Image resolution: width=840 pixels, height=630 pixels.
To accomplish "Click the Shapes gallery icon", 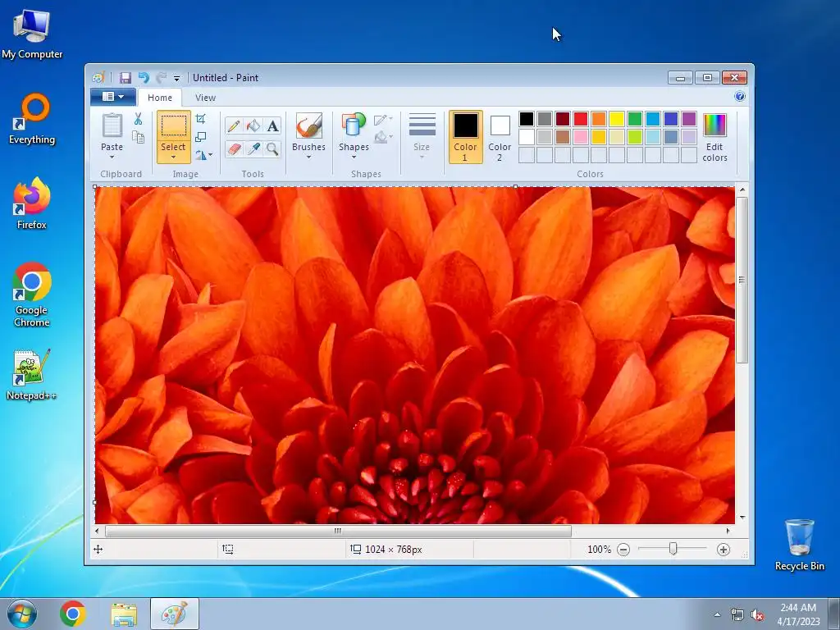I will (x=354, y=126).
